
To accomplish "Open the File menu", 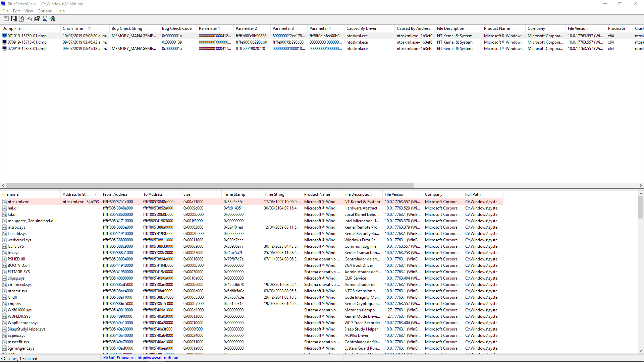I will (x=5, y=11).
